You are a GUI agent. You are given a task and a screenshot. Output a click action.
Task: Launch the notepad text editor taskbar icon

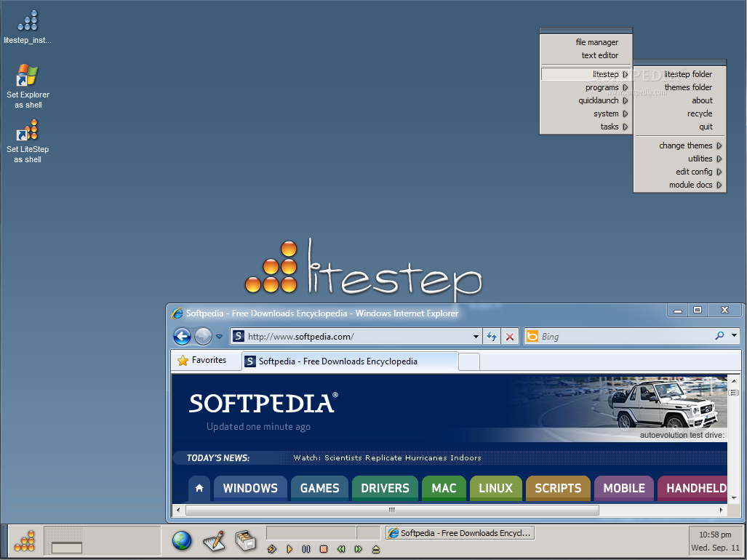[x=213, y=540]
